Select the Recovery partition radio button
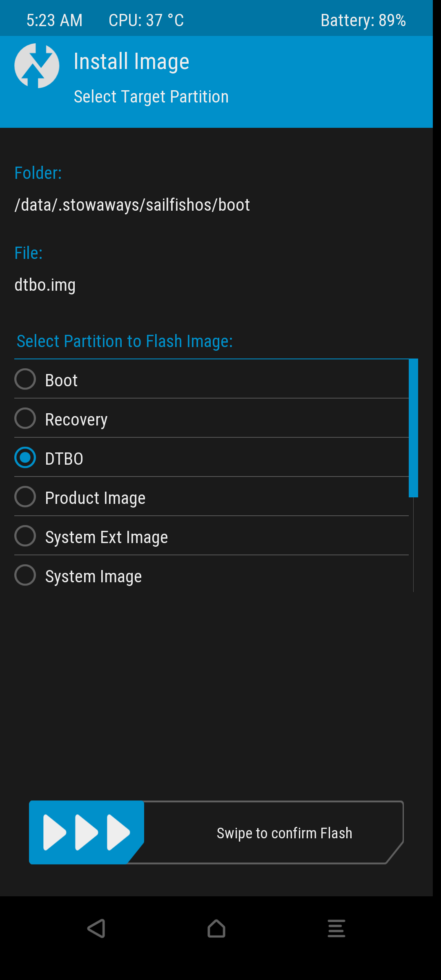 pyautogui.click(x=25, y=418)
